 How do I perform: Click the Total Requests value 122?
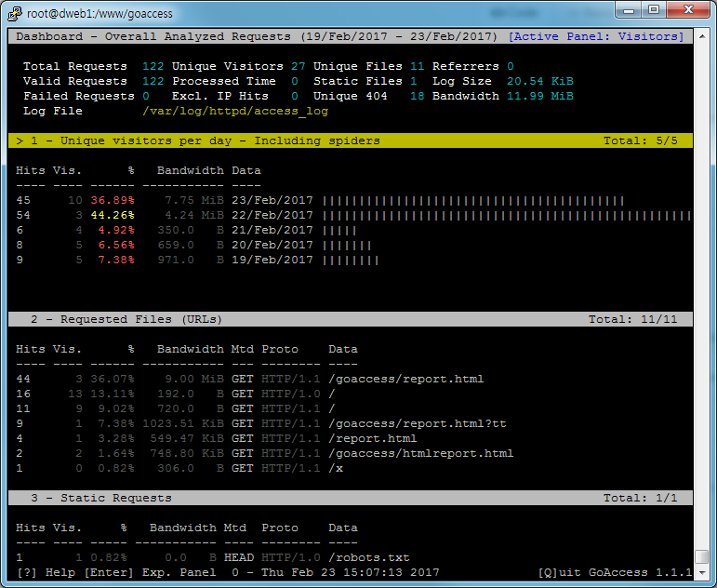(x=153, y=66)
